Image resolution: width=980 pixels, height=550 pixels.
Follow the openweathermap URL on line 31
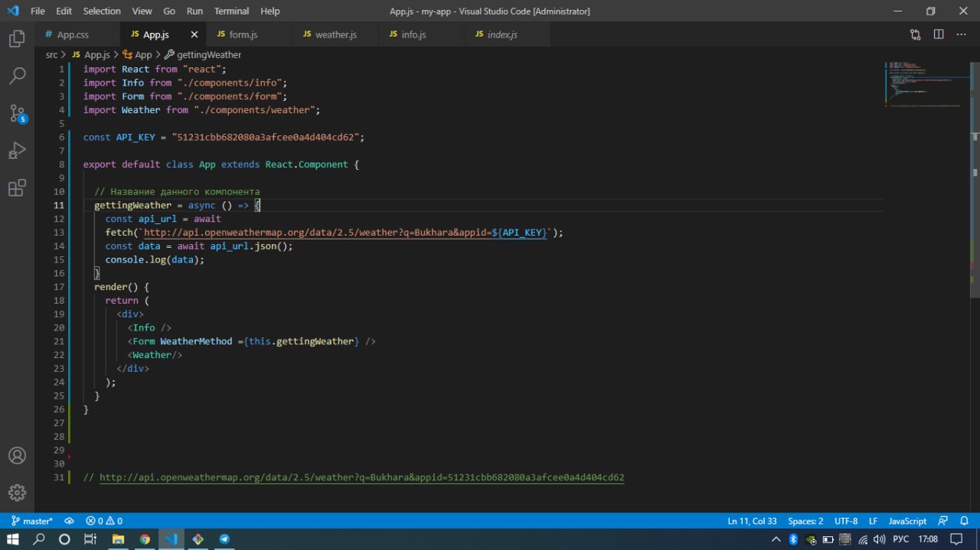361,477
